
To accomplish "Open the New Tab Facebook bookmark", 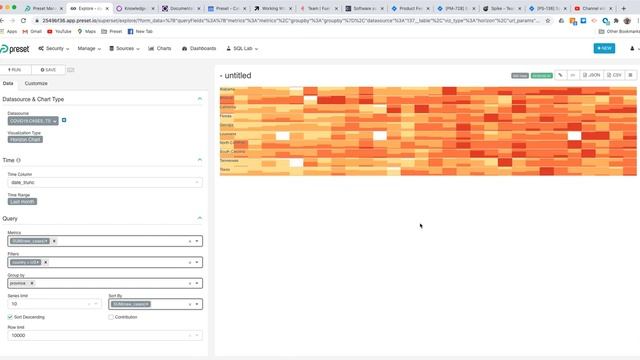I will (140, 31).
